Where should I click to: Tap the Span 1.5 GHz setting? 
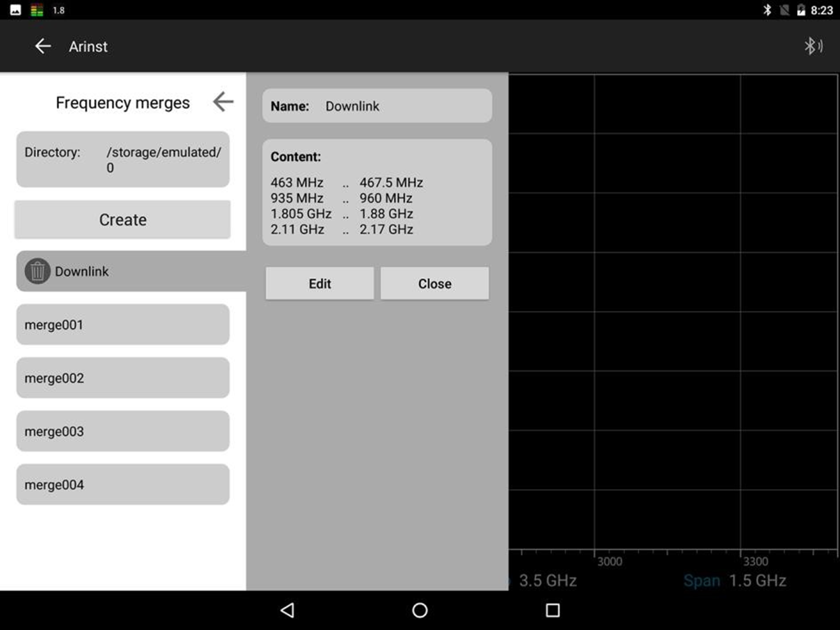tap(735, 581)
